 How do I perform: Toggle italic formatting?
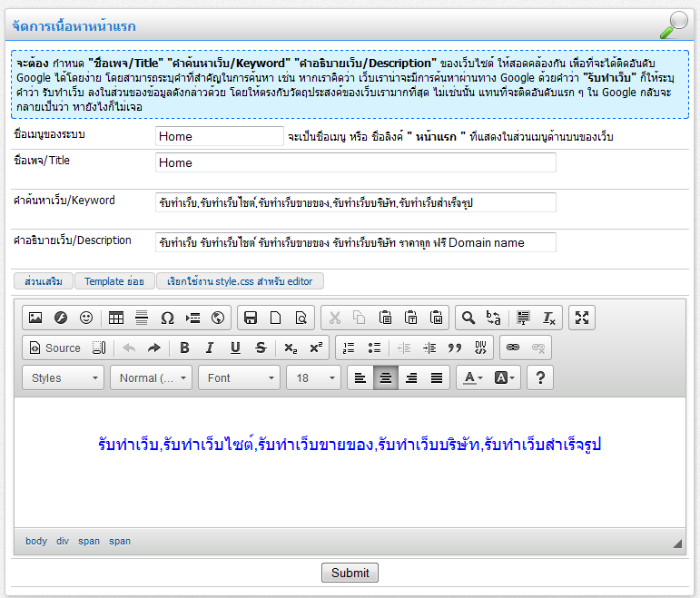click(210, 348)
